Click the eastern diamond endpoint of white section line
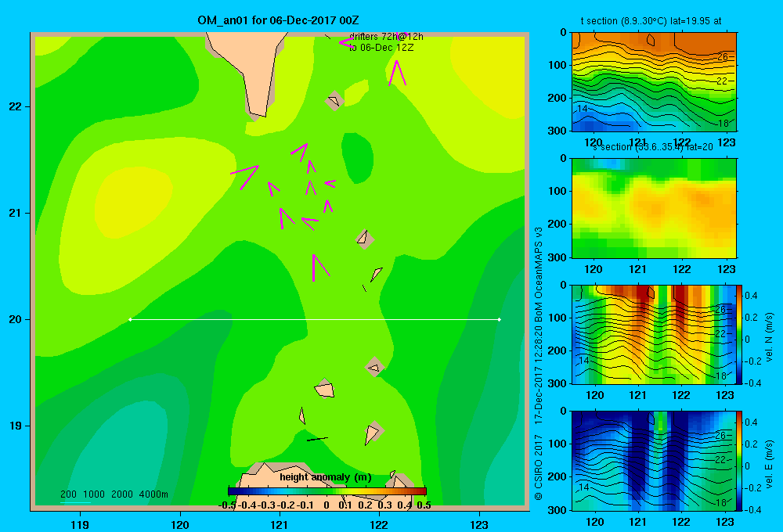Viewport: 783px width, 532px height. tap(500, 319)
